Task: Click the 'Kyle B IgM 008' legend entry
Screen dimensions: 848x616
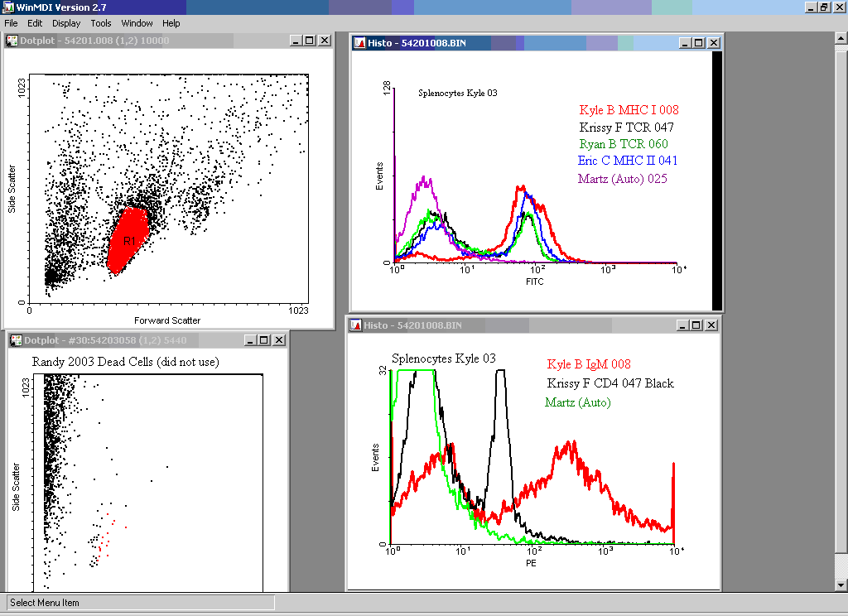Action: click(x=589, y=364)
